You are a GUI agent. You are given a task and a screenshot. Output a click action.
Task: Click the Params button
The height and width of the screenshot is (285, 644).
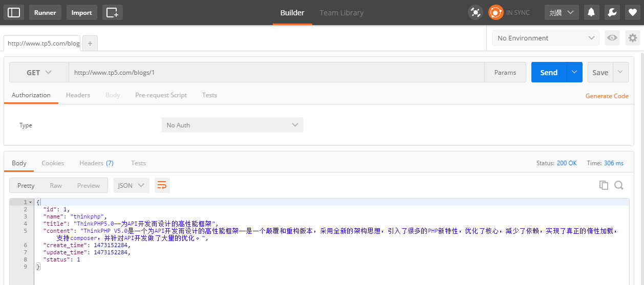(x=505, y=72)
